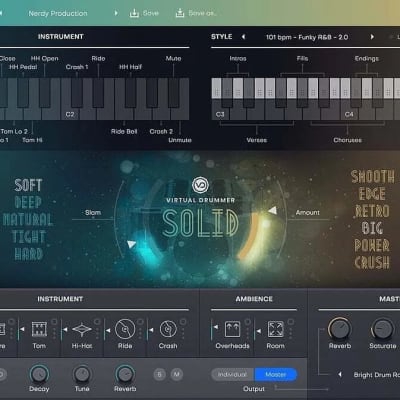Click the Save preset download icon

(134, 13)
